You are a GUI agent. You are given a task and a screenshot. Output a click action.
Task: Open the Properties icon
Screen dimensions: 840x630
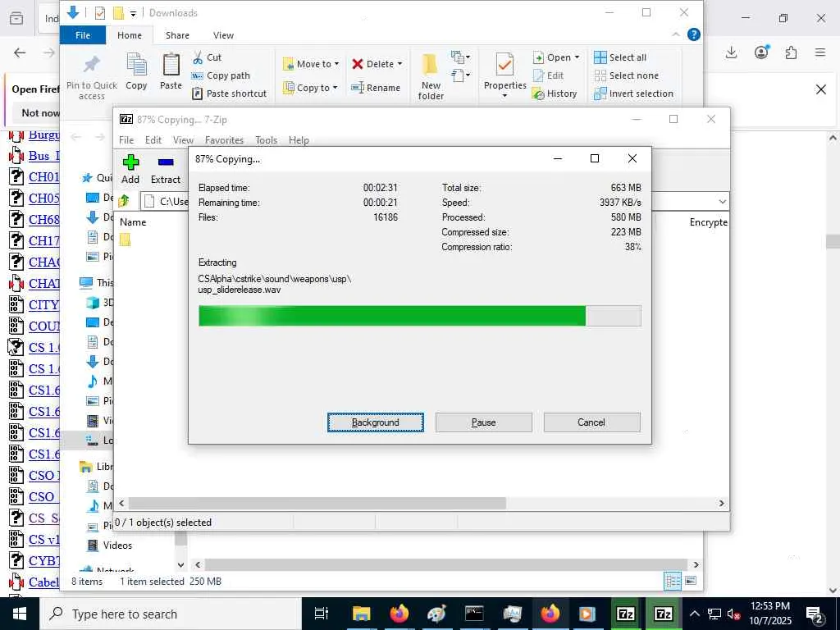point(504,65)
